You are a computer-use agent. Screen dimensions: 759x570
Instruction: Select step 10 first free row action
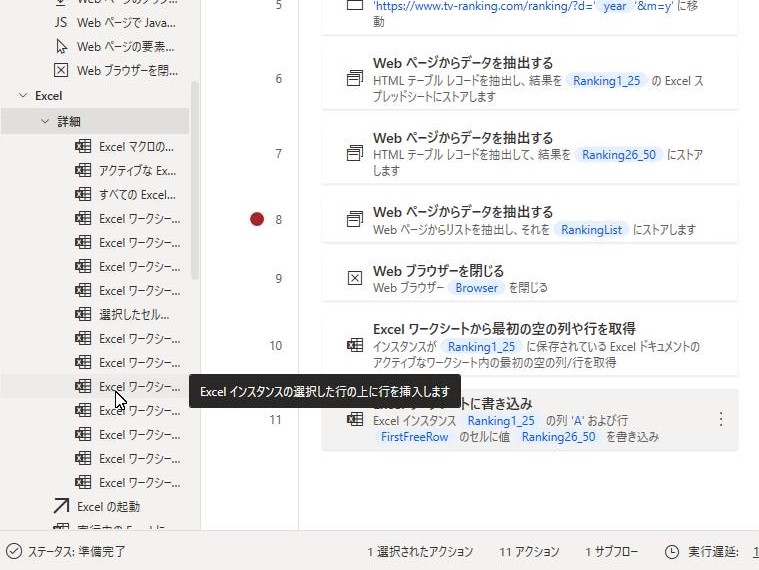[530, 345]
